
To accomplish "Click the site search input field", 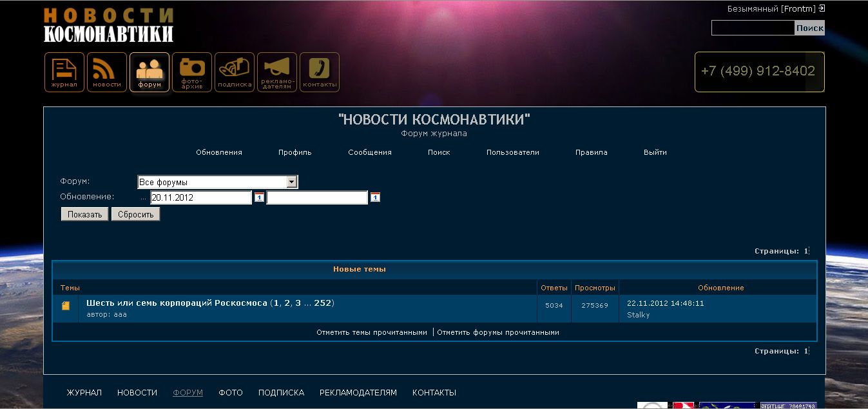I will (x=753, y=28).
